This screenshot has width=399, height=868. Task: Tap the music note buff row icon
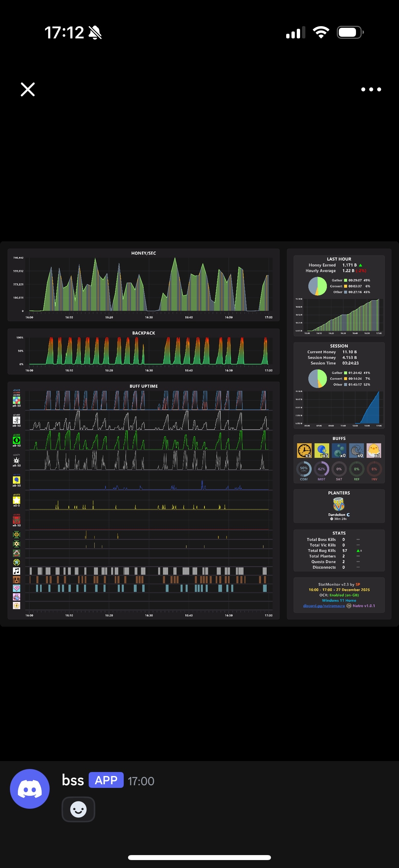(x=17, y=571)
